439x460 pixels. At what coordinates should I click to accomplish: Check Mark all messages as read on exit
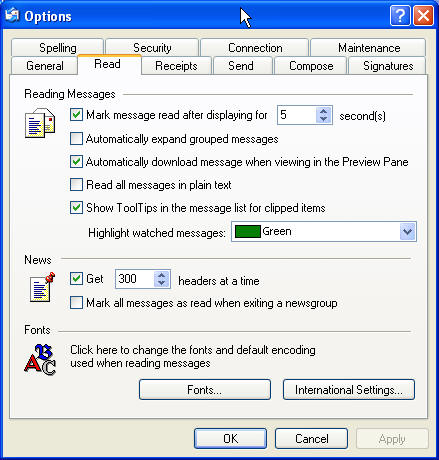76,303
